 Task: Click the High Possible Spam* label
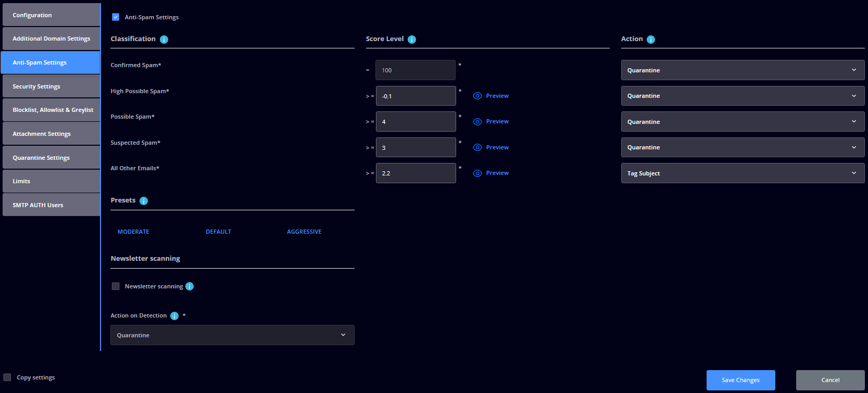tap(140, 91)
